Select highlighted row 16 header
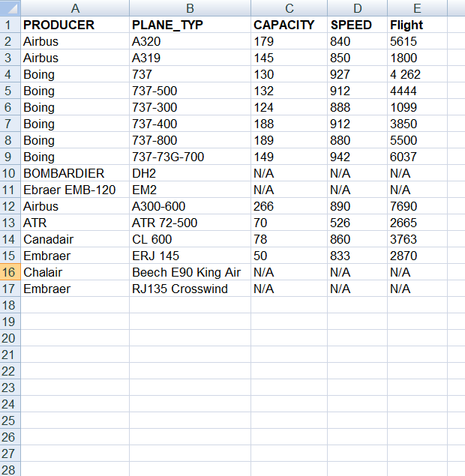Viewport: 465px width, 476px height. click(10, 272)
